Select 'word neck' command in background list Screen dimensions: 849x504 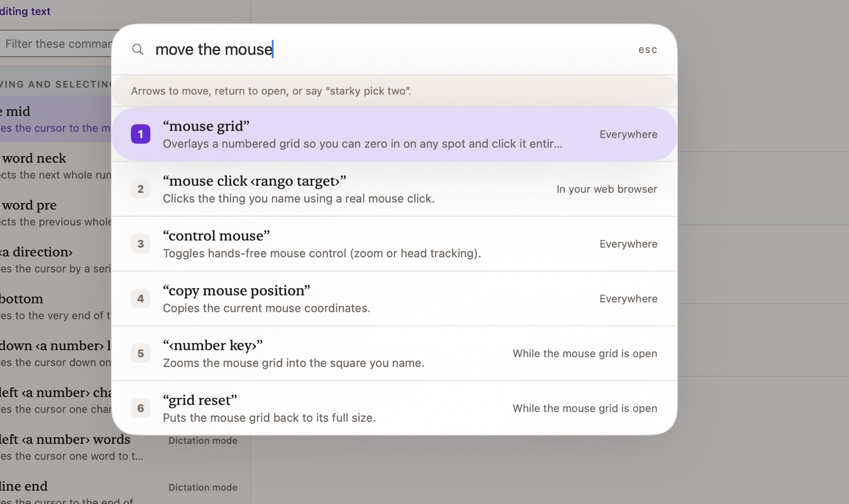point(56,166)
